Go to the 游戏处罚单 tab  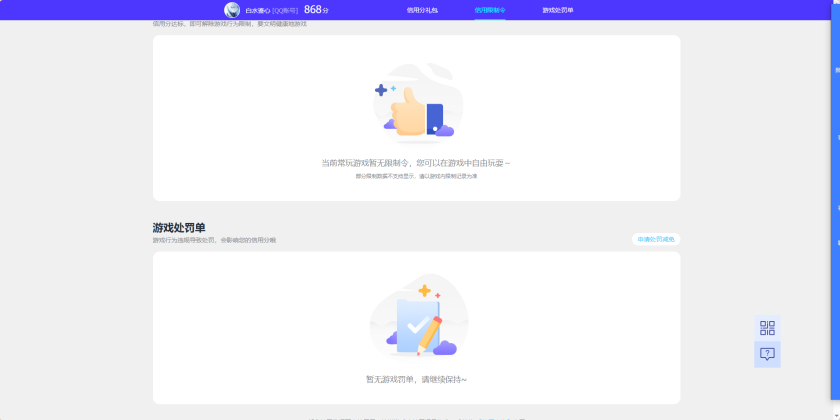pos(558,10)
